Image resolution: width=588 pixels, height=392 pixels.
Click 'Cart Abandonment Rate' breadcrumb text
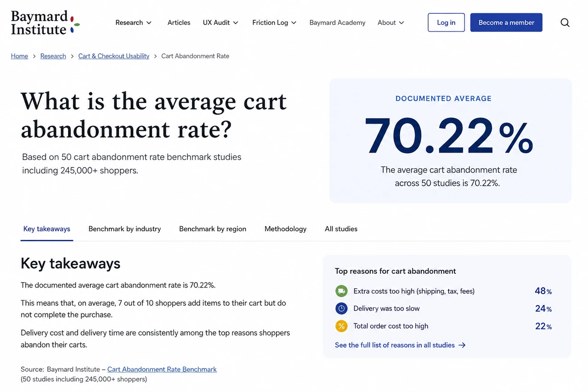(x=195, y=56)
